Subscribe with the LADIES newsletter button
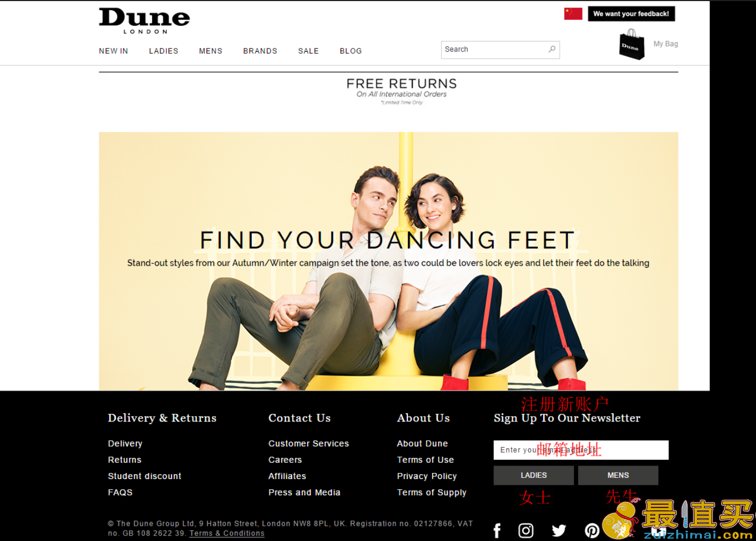 [533, 475]
